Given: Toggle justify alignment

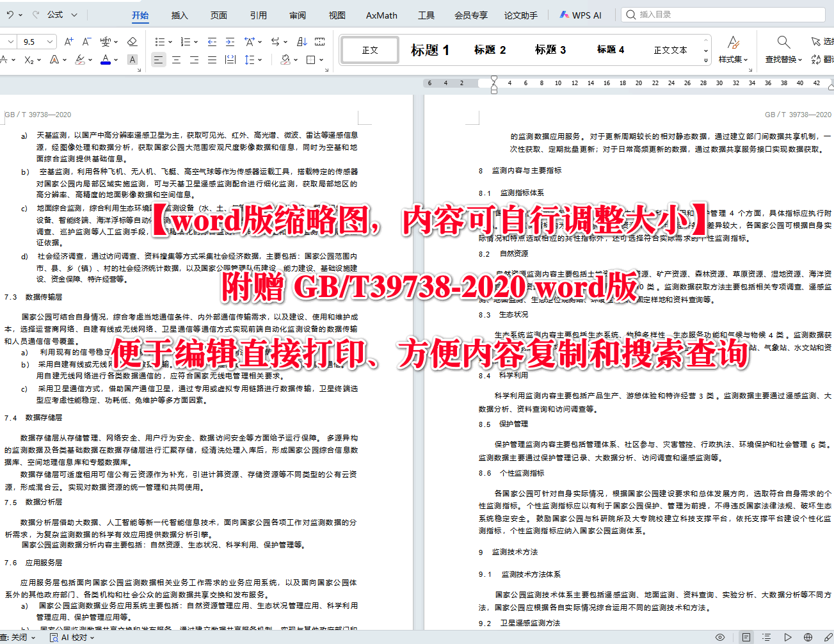Looking at the screenshot, I should pyautogui.click(x=212, y=60).
